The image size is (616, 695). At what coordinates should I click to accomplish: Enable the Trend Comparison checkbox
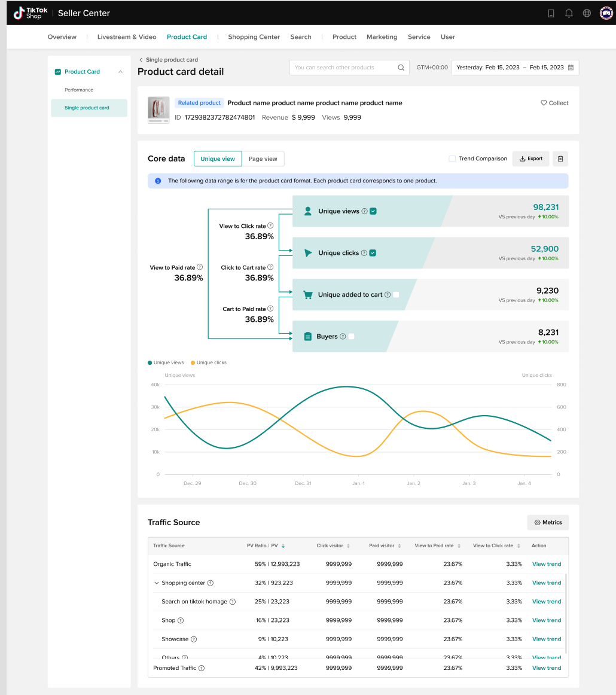(x=453, y=158)
